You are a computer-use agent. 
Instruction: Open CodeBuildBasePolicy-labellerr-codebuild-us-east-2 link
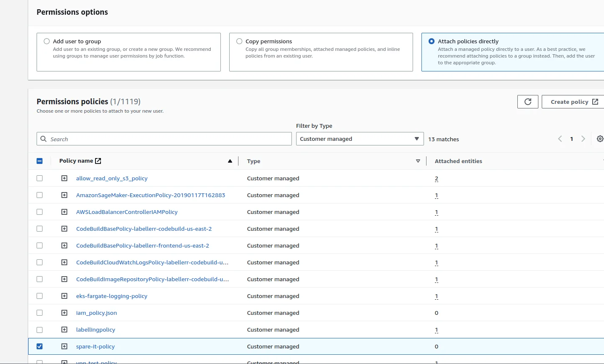[x=144, y=229]
